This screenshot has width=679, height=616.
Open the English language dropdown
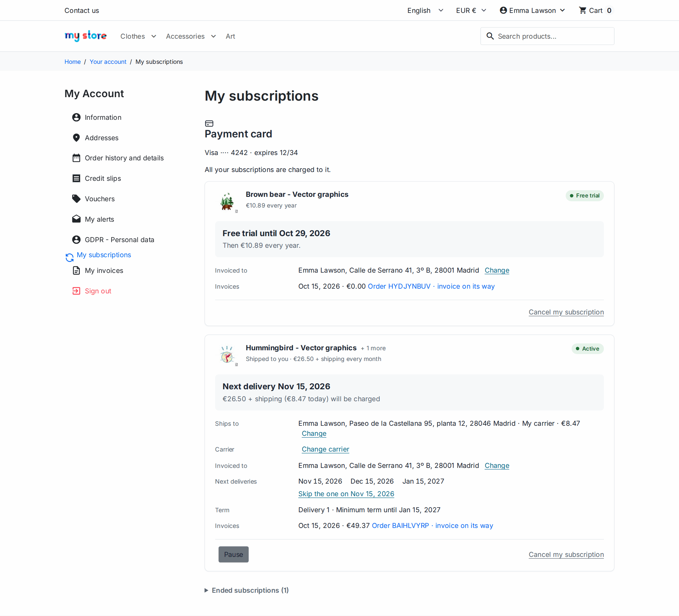425,10
